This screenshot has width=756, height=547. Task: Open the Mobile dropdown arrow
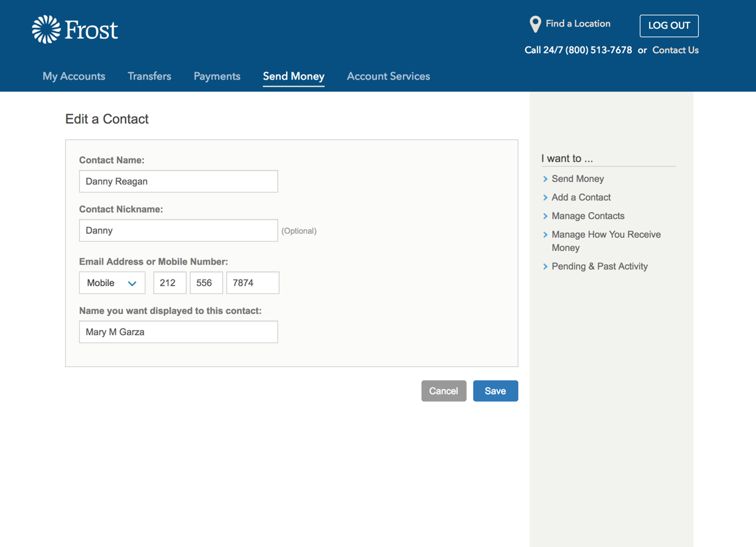click(133, 282)
